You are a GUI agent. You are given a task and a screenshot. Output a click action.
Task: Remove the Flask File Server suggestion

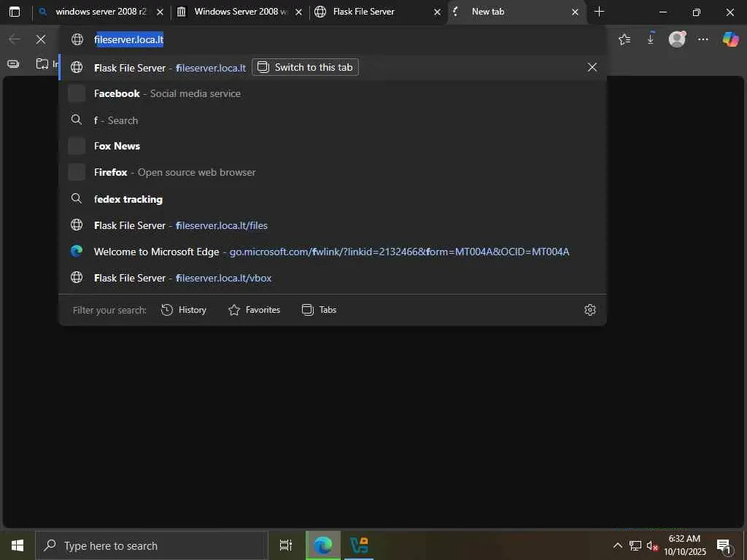coord(592,67)
